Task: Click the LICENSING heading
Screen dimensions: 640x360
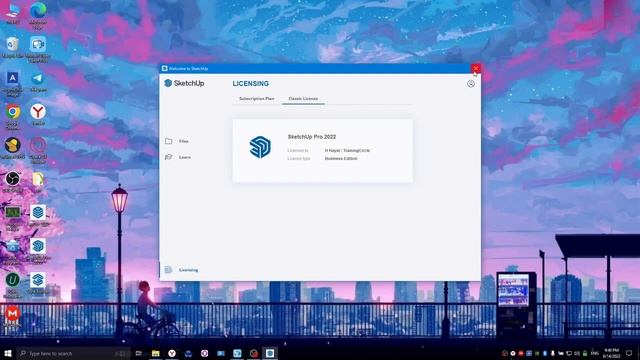Action: click(251, 84)
